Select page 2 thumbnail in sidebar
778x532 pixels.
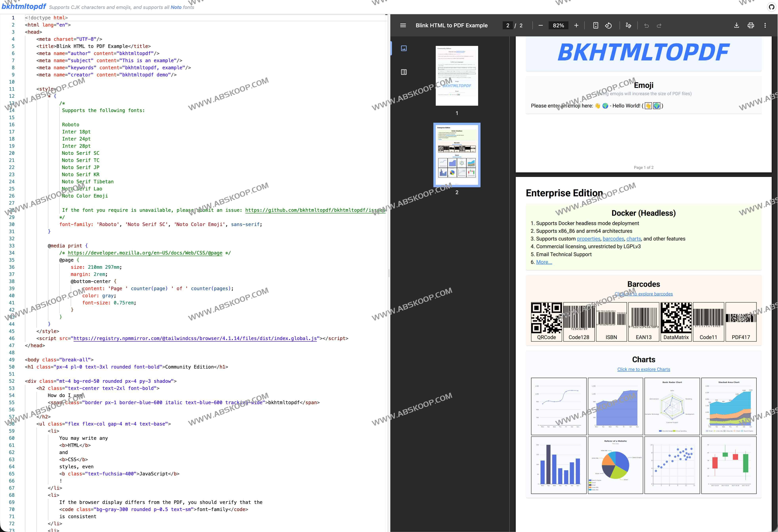(x=457, y=155)
